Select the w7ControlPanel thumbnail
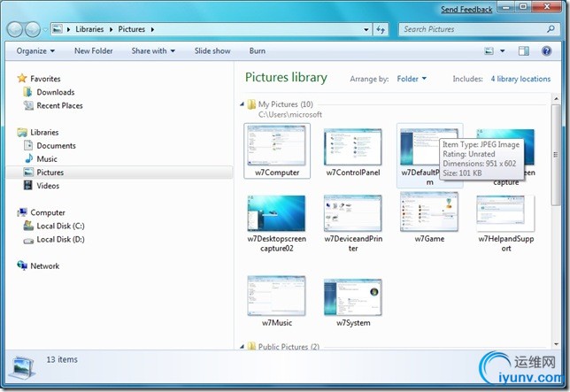This screenshot has height=392, width=570. 352,147
